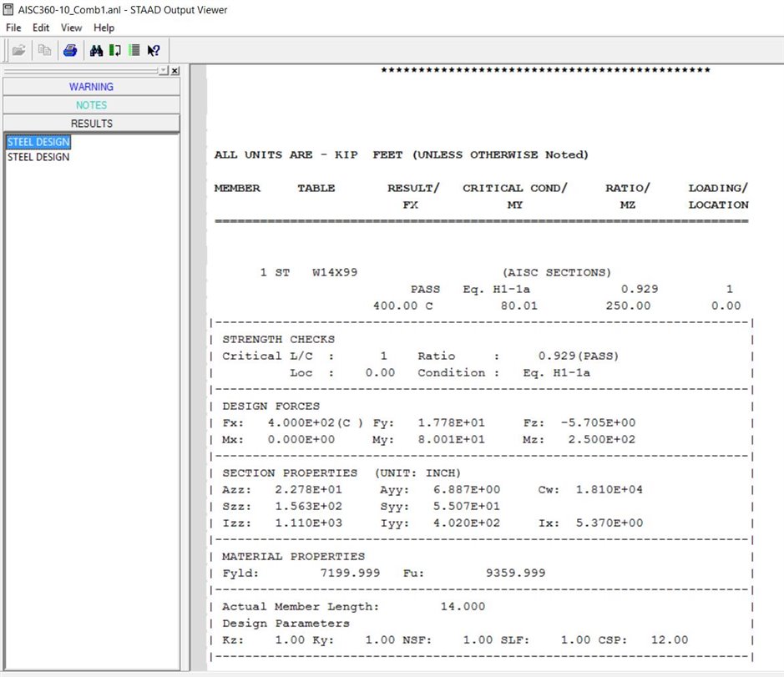Select the highlighted first STEEL DESIGN entry
The height and width of the screenshot is (677, 784).
click(x=38, y=143)
